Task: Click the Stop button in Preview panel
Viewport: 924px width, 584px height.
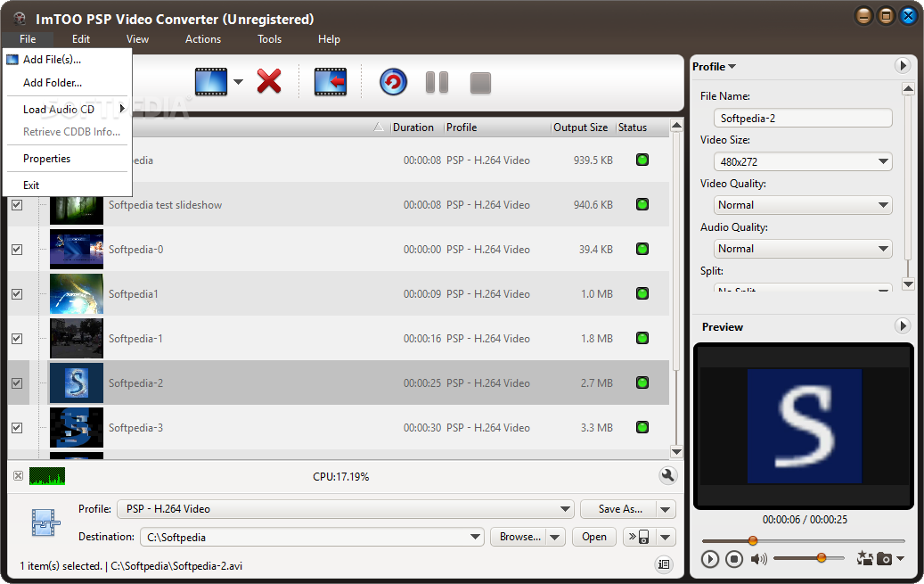Action: click(x=733, y=559)
